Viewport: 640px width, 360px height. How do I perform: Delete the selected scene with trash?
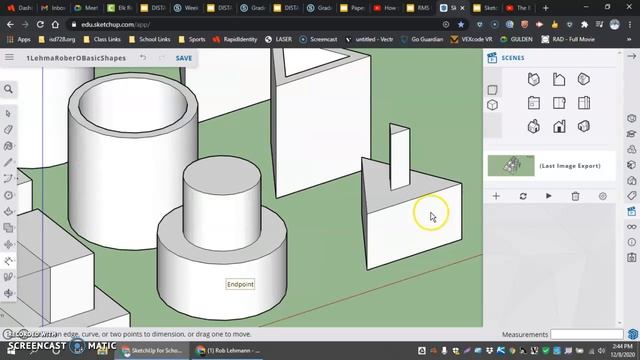[576, 196]
